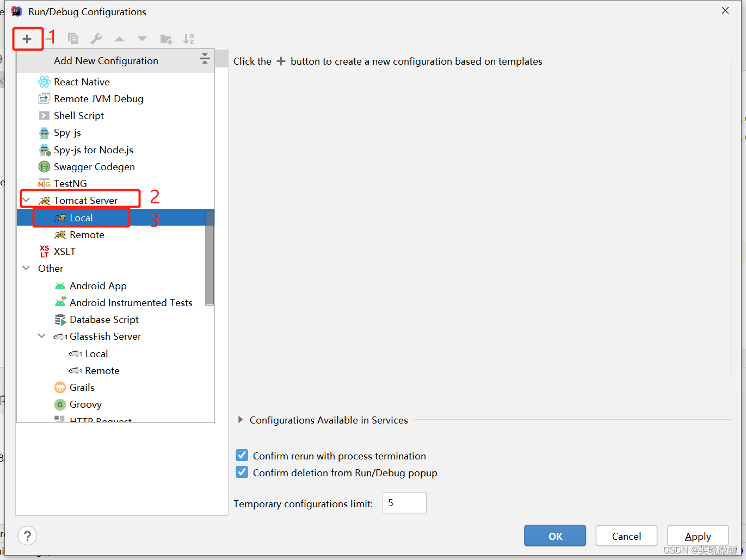Select the React Native icon

click(44, 82)
